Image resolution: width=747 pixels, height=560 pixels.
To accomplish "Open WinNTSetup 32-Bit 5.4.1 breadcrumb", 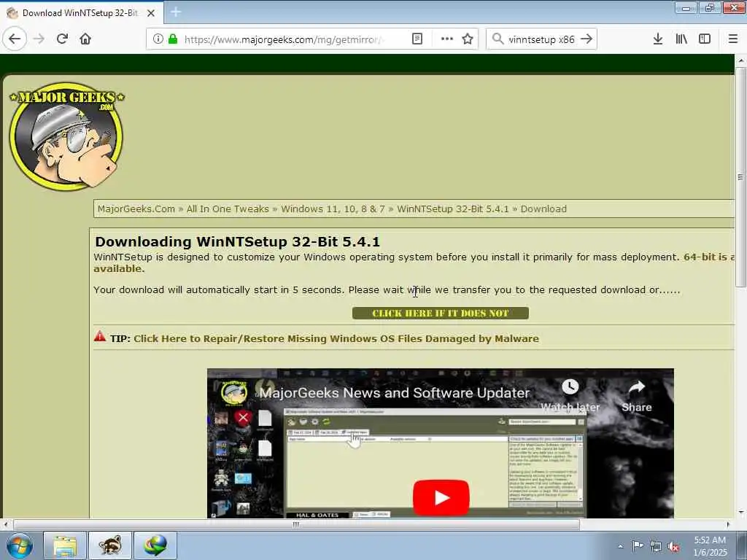I will pos(452,209).
